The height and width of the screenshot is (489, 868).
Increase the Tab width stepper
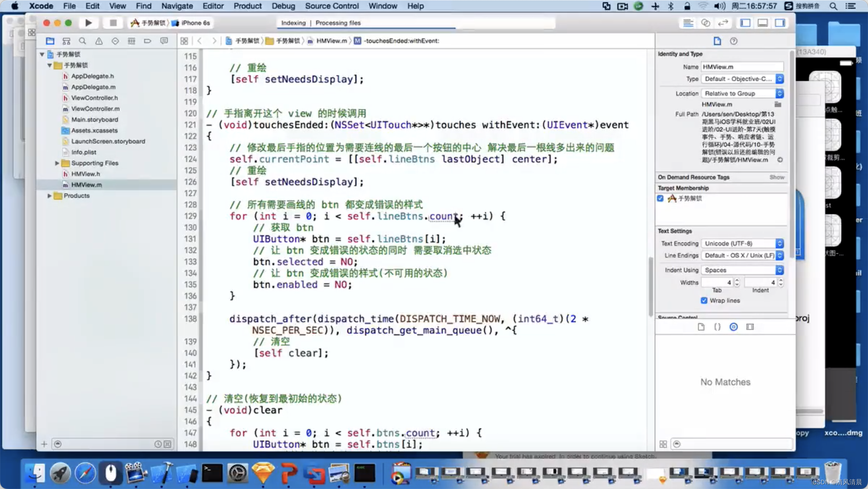(737, 280)
